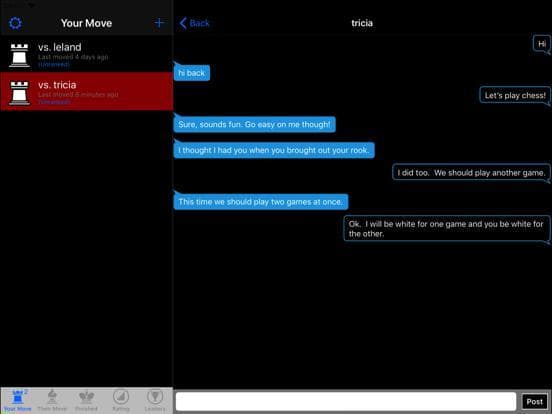Select the vs. tricia game row
This screenshot has height=414, width=552.
87,91
